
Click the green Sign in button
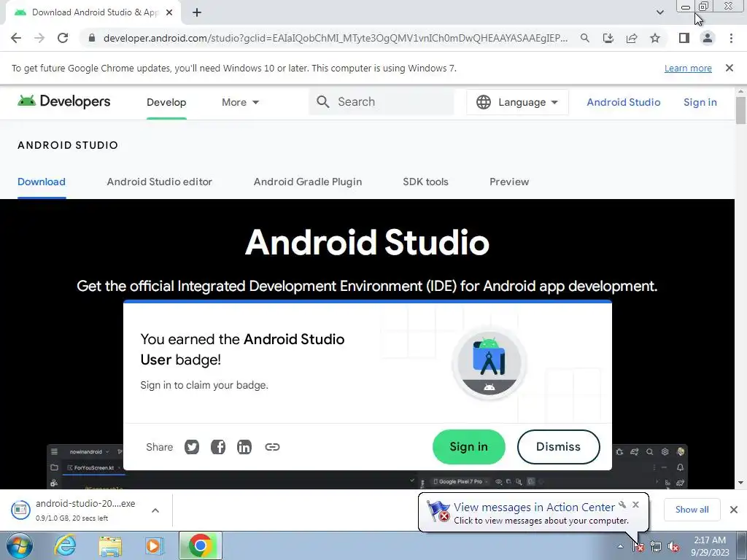(x=469, y=447)
